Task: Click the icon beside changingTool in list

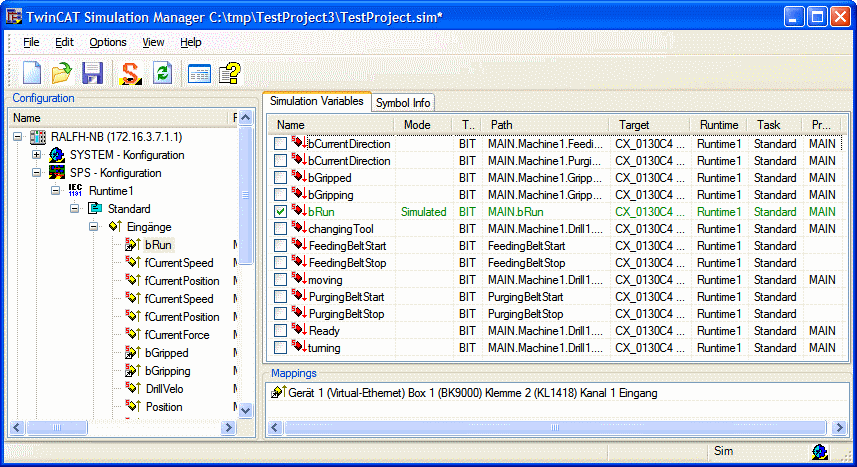Action: [x=298, y=228]
